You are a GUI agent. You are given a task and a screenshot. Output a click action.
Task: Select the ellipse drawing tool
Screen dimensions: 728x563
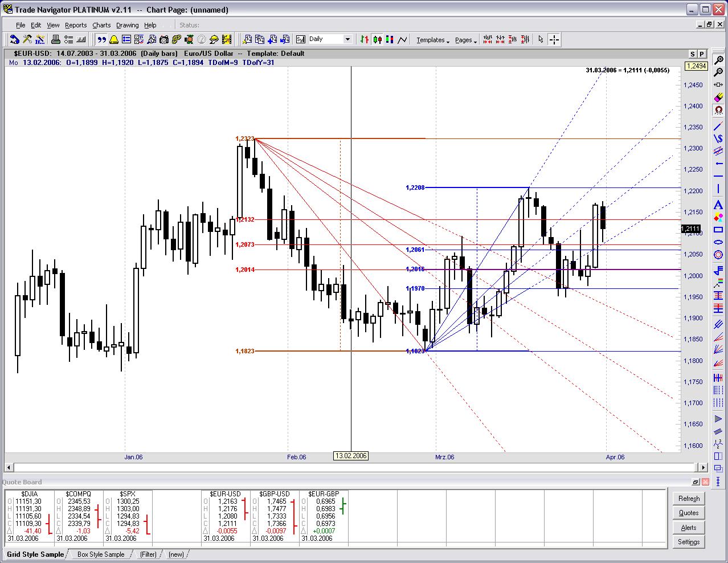click(718, 242)
